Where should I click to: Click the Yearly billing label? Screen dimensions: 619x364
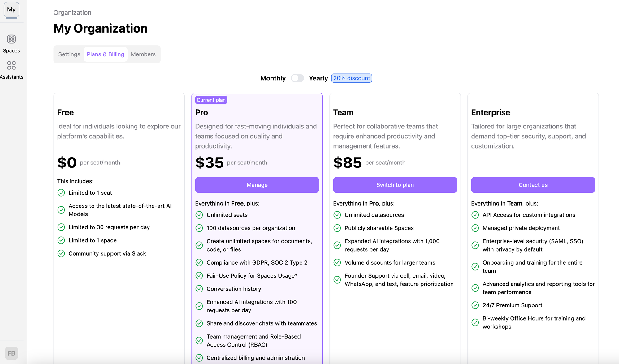tap(318, 78)
